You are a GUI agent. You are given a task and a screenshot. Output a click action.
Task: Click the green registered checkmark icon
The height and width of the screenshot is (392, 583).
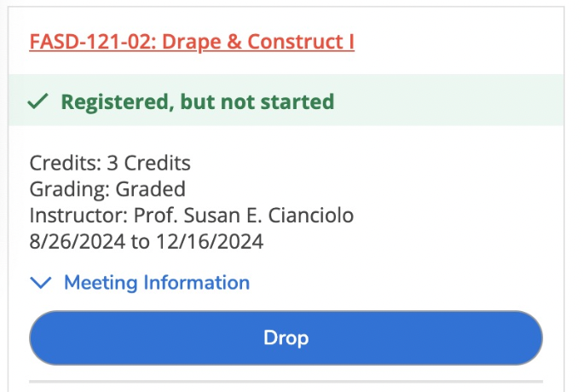[38, 101]
